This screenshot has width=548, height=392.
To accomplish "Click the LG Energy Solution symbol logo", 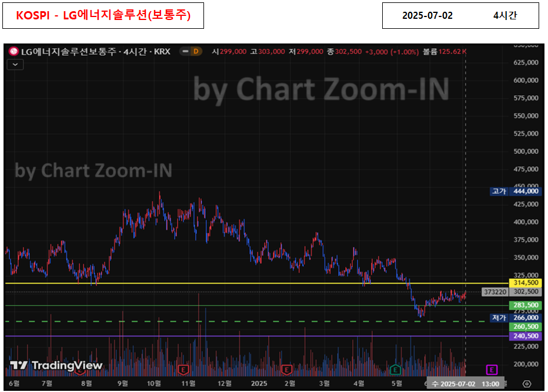I will [14, 51].
